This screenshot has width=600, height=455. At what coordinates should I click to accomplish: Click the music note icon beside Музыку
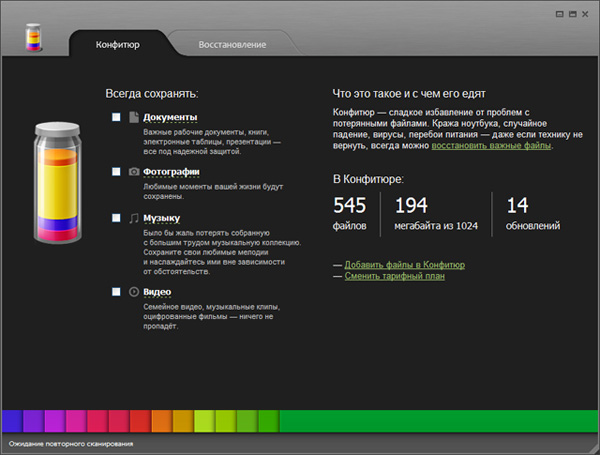pyautogui.click(x=133, y=218)
